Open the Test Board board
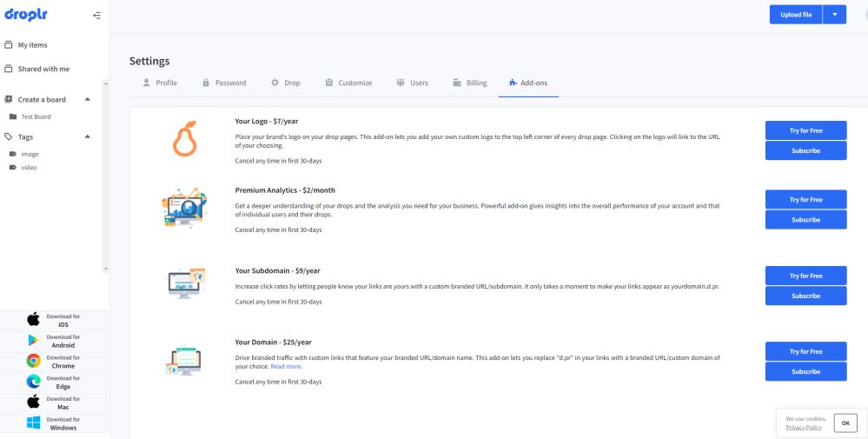The width and height of the screenshot is (868, 439). click(36, 116)
